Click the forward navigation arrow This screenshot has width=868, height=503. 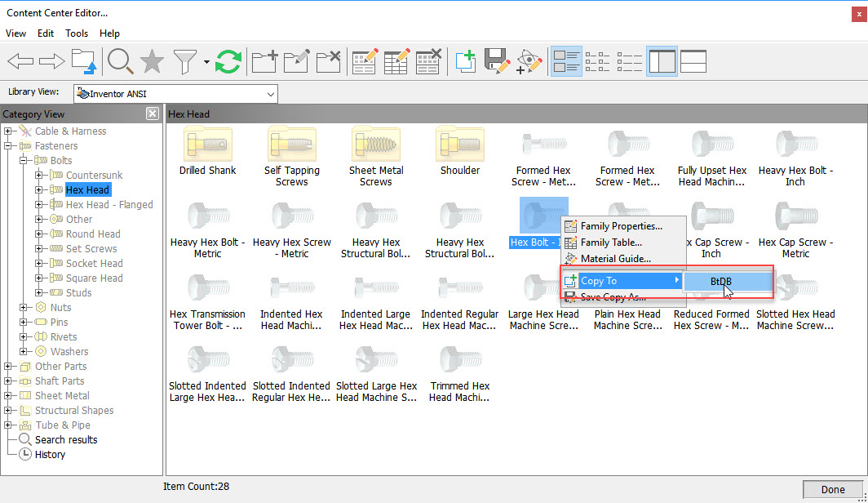(x=51, y=61)
